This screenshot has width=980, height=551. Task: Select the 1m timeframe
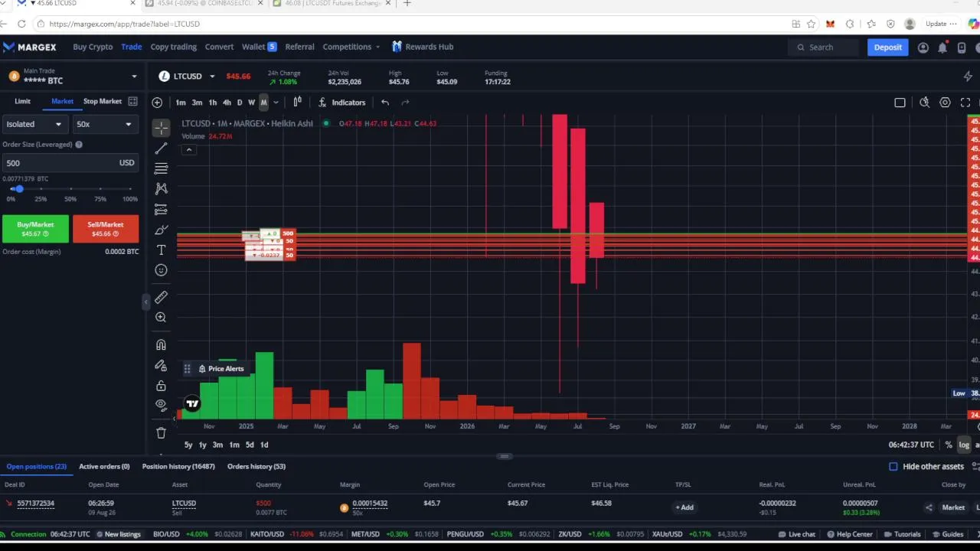coord(181,103)
